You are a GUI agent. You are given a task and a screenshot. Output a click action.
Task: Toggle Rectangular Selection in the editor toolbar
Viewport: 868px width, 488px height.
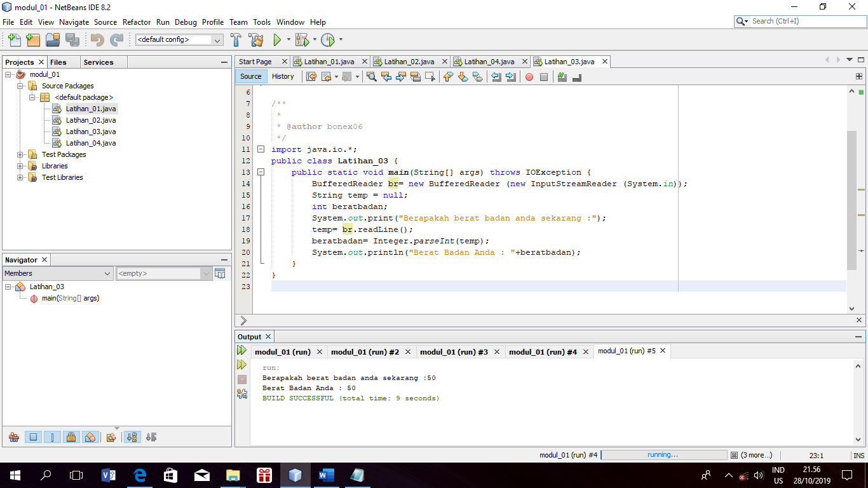pos(430,77)
